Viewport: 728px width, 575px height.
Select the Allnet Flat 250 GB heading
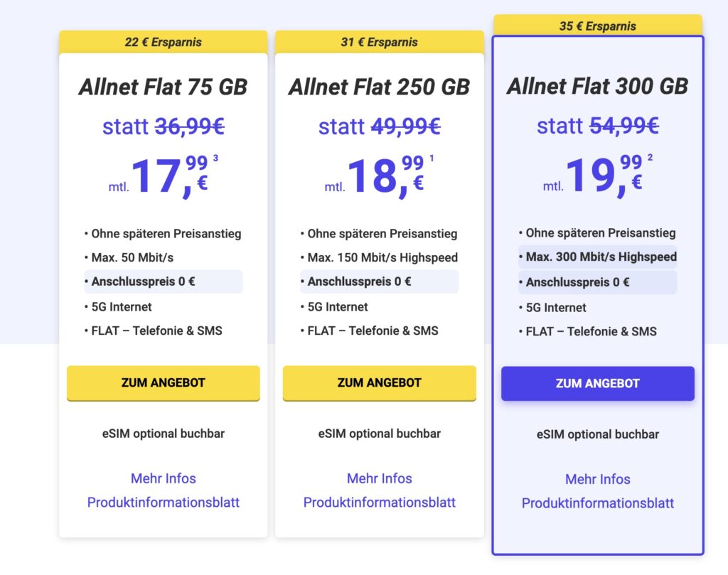(x=380, y=87)
